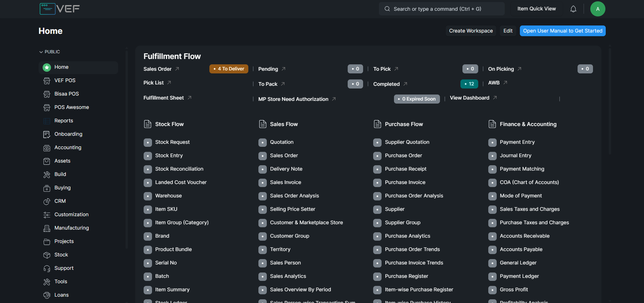The image size is (644, 303).
Task: Click the '4 To Deliver' orange badge
Action: point(229,69)
